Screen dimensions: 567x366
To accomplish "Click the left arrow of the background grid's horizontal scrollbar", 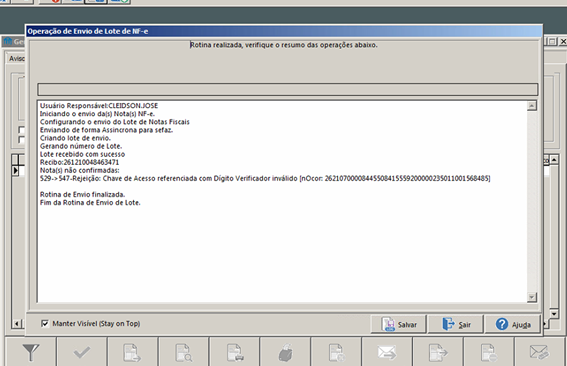I will tap(17, 323).
